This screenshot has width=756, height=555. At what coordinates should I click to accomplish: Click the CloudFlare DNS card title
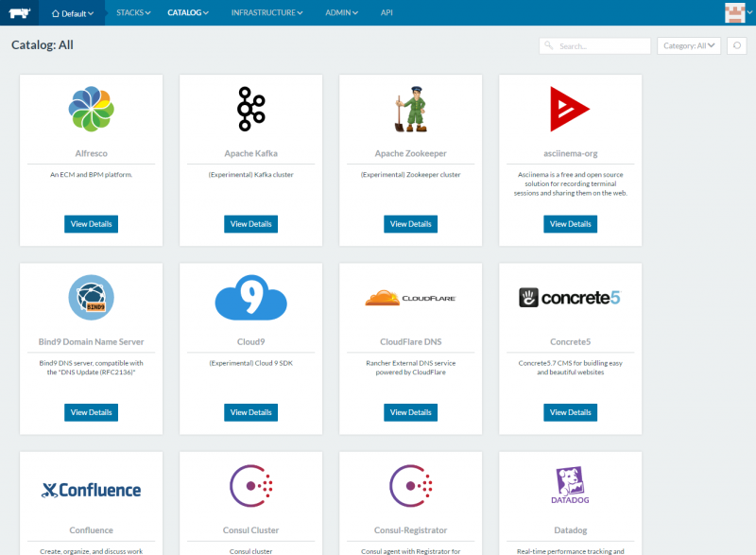pos(411,342)
